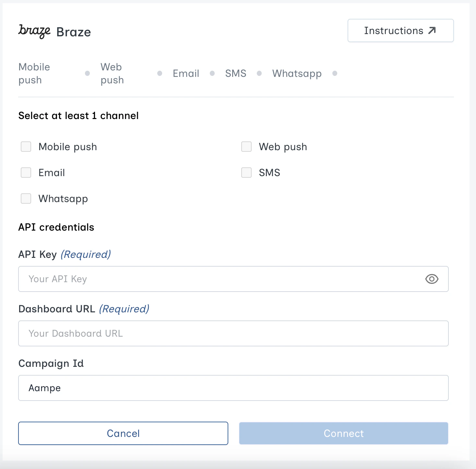The width and height of the screenshot is (476, 469).
Task: Click the Cancel button
Action: (x=123, y=433)
